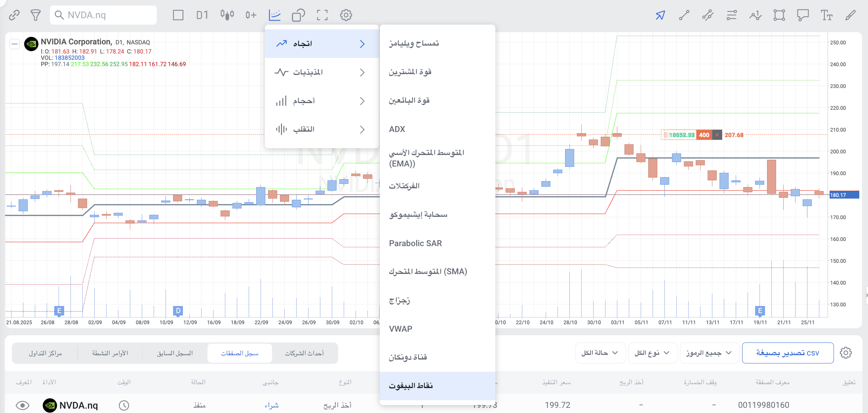The width and height of the screenshot is (868, 413).
Task: Select the brush pencil drawing tool
Action: click(x=850, y=15)
